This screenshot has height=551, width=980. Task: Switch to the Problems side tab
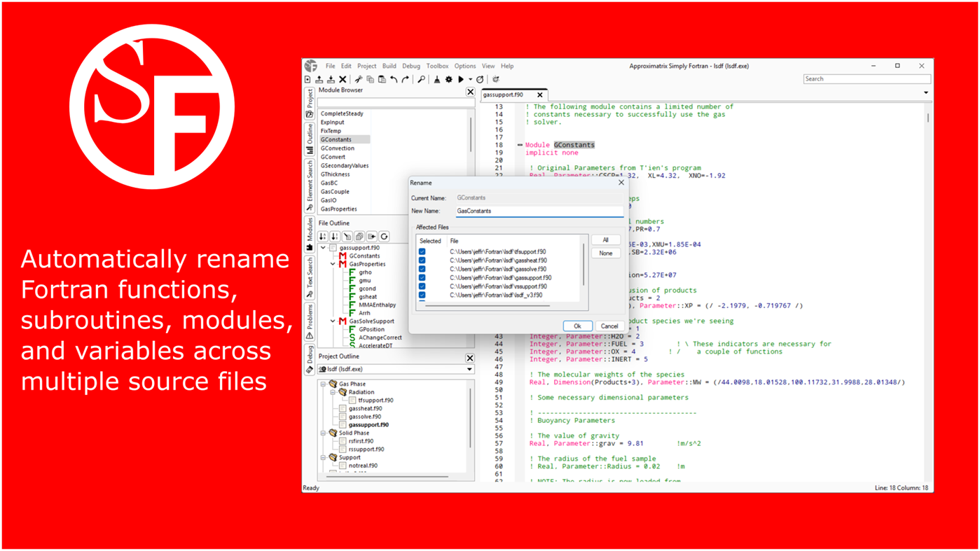pos(309,322)
